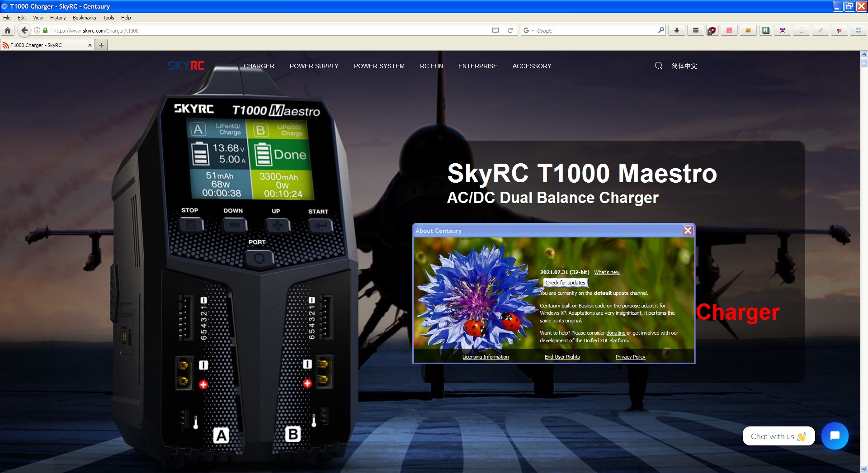
Task: Click the page vertical scrollbar down arrow
Action: click(x=864, y=469)
